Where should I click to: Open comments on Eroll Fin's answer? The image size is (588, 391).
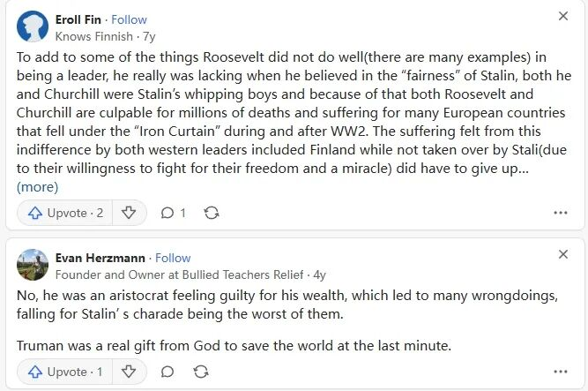(172, 213)
